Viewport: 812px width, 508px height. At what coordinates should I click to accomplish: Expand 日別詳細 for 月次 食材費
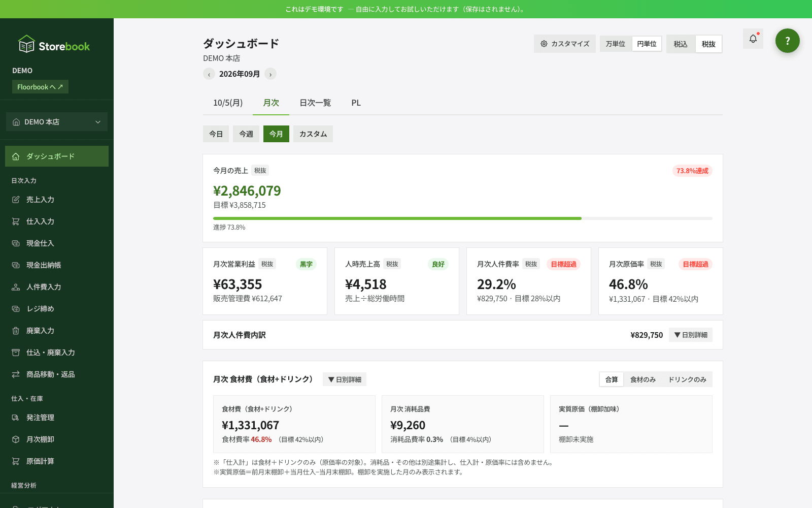pyautogui.click(x=345, y=379)
